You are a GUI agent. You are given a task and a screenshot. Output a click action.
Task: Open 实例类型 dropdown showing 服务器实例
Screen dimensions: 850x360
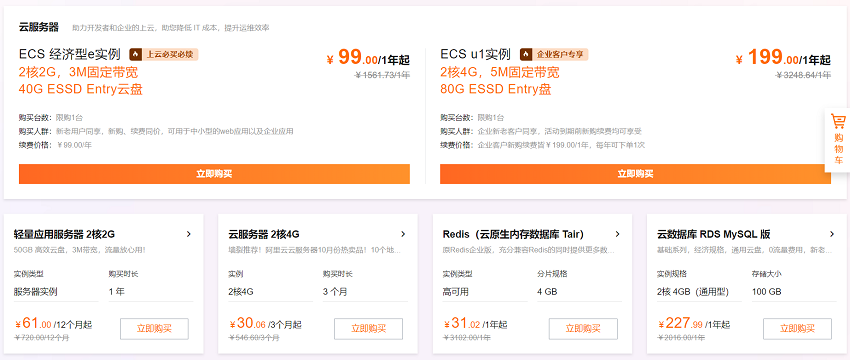click(x=56, y=292)
